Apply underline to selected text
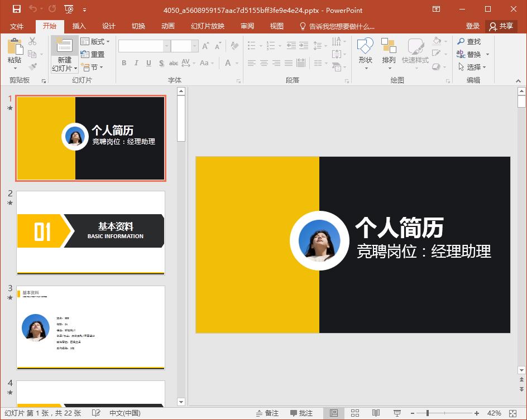The height and width of the screenshot is (420, 527). tap(147, 63)
